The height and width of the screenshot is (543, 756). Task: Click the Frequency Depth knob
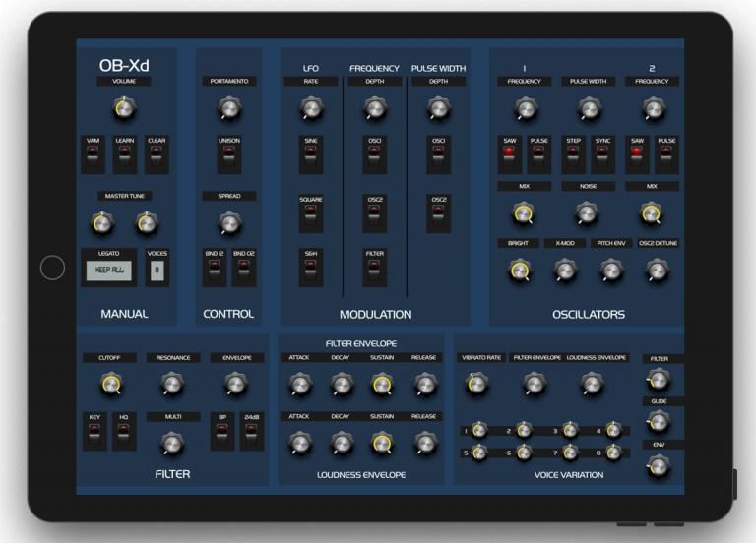[x=375, y=108]
